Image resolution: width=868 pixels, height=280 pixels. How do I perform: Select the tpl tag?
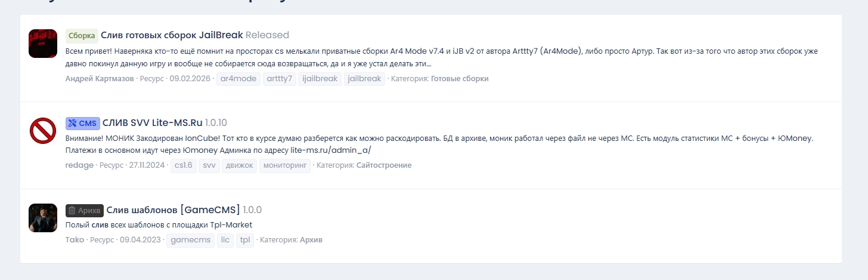[x=245, y=240]
